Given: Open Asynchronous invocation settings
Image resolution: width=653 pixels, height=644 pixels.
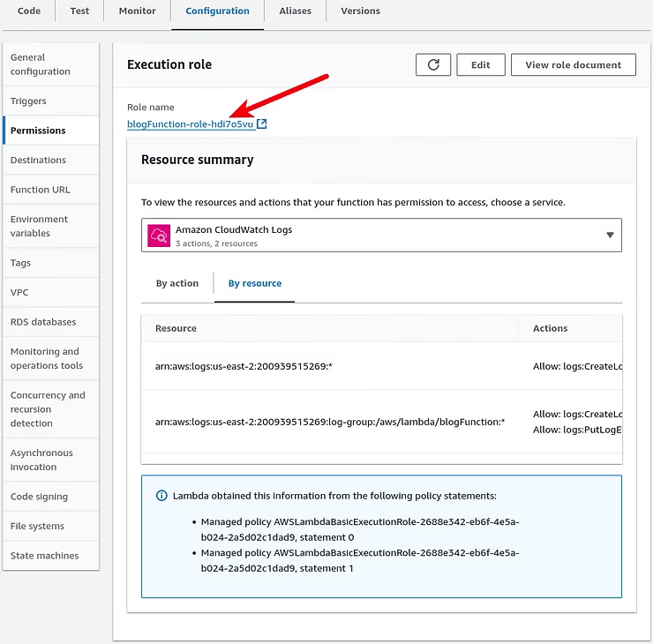Looking at the screenshot, I should (51, 460).
